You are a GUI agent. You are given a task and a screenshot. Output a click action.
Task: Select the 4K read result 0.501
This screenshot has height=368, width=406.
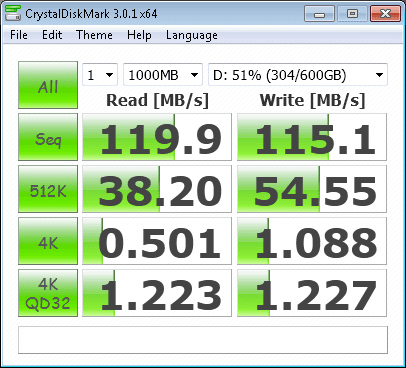coord(157,241)
